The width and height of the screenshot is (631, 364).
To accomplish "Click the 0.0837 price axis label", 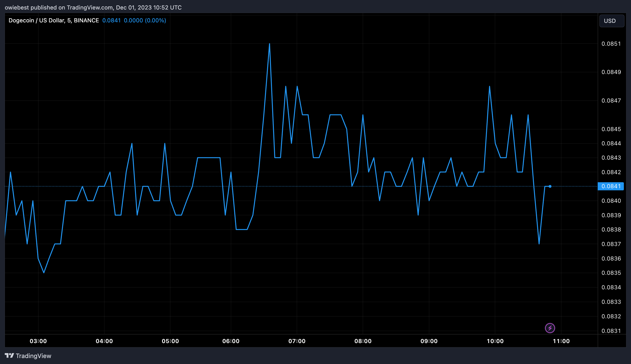I will (x=611, y=244).
